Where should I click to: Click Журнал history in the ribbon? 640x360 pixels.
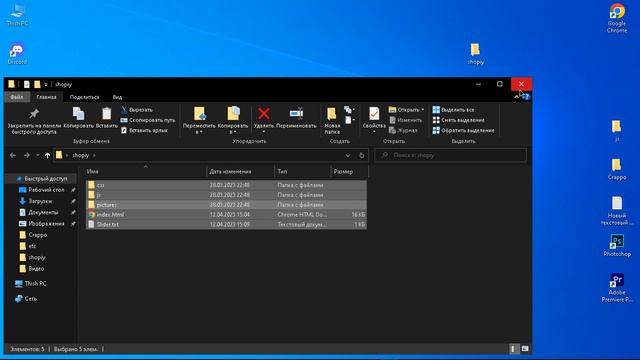pyautogui.click(x=403, y=130)
